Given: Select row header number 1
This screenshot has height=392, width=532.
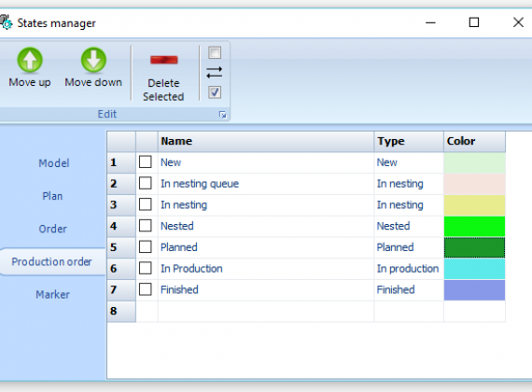Looking at the screenshot, I should (121, 162).
